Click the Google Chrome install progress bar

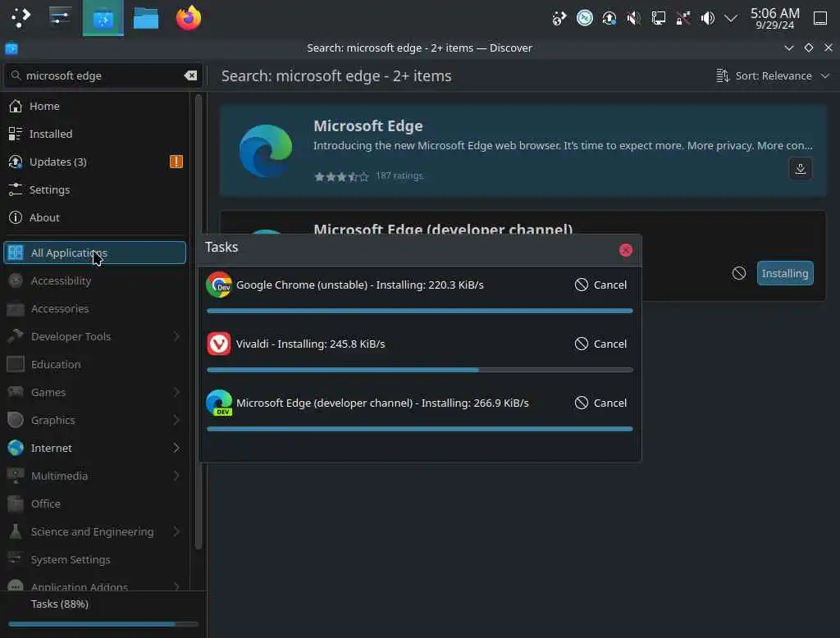[419, 311]
